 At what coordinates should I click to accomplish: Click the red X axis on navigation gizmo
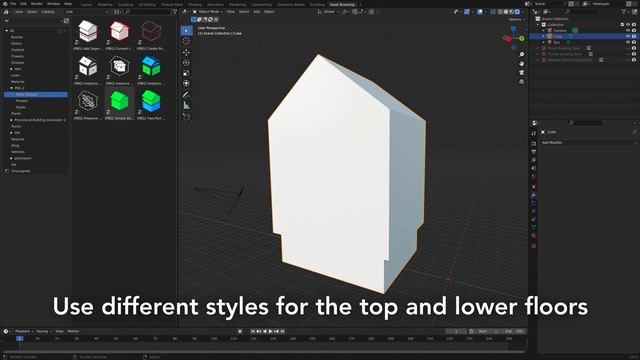click(508, 39)
